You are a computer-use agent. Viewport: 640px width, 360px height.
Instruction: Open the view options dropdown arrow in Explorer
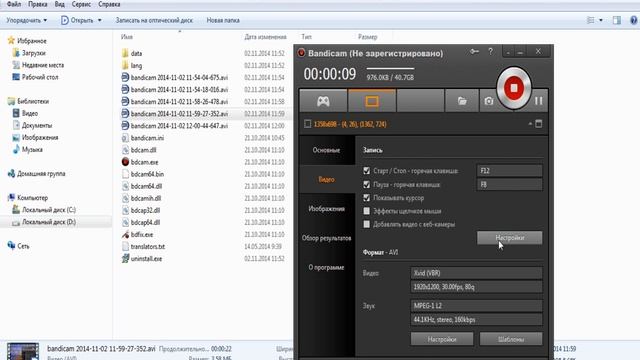coord(600,20)
